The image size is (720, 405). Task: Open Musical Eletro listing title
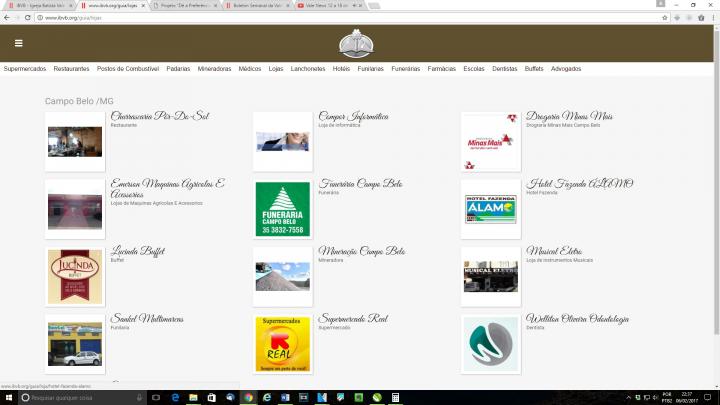tap(554, 251)
